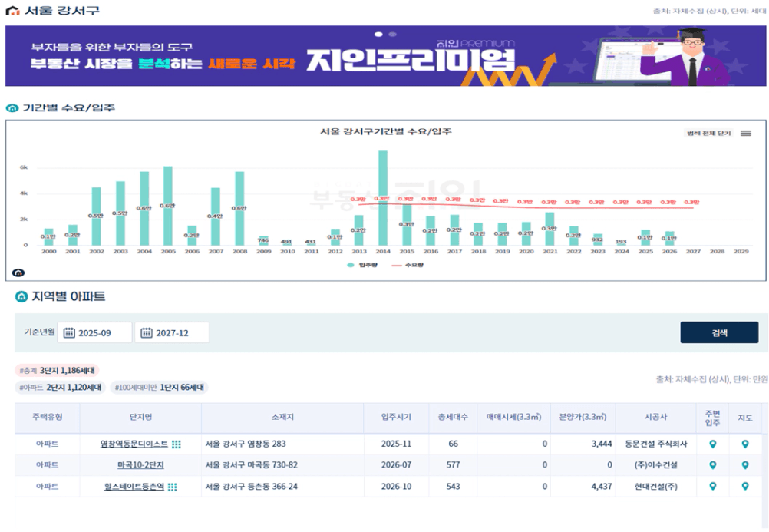Open calendar icon for 2027-12 end date
This screenshot has width=769, height=532.
pos(147,332)
